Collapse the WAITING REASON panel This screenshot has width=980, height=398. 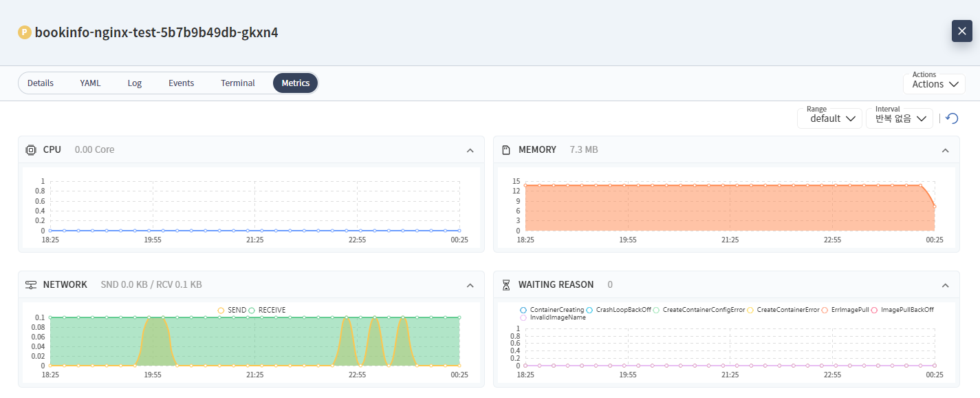946,285
